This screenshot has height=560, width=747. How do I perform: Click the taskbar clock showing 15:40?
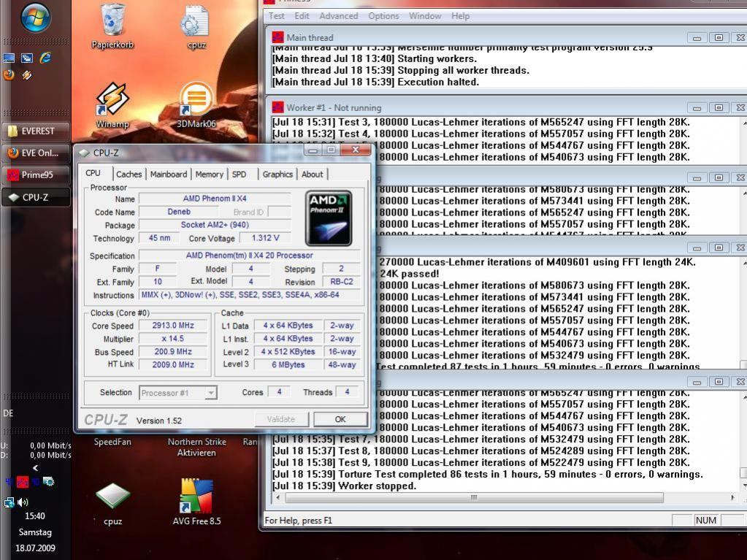(35, 515)
